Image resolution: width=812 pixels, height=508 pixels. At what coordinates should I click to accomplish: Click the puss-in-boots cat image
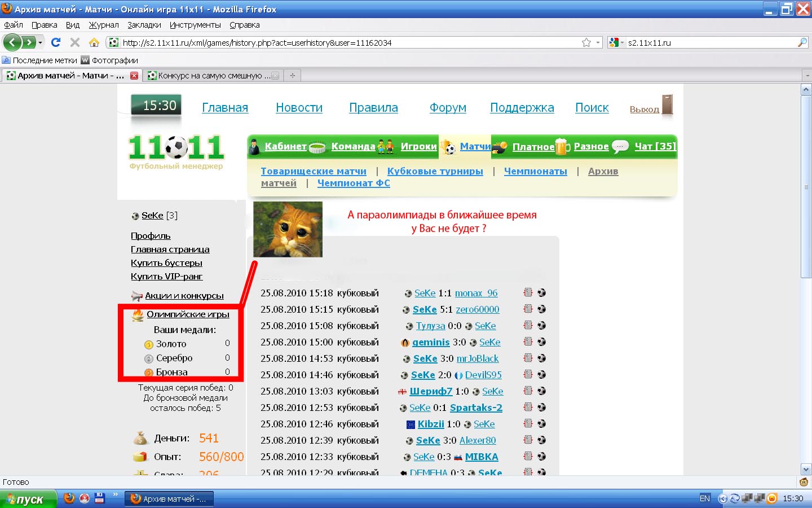point(288,229)
